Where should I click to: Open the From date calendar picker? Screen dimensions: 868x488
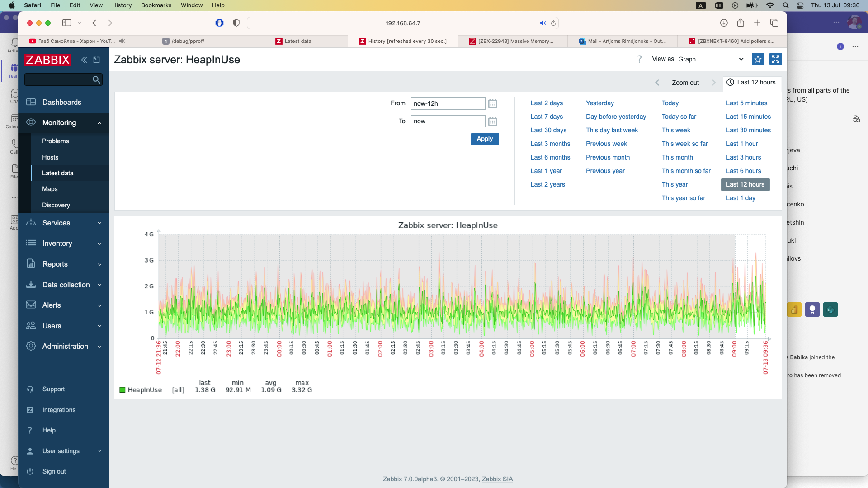pyautogui.click(x=493, y=103)
